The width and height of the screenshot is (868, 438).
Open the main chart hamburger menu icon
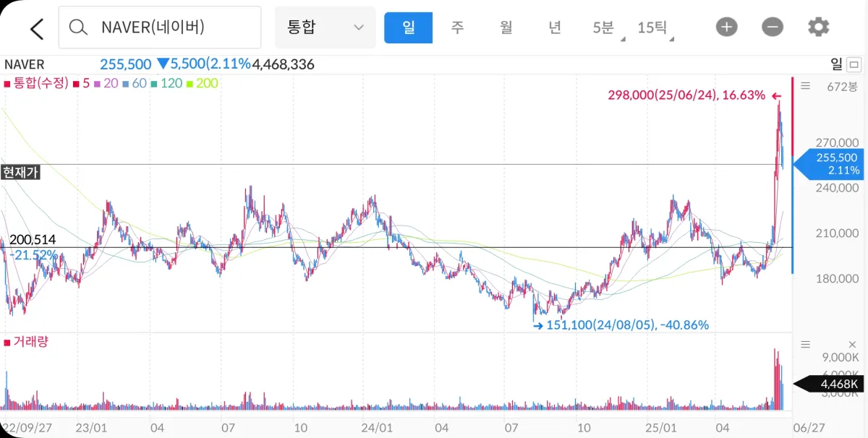point(805,85)
